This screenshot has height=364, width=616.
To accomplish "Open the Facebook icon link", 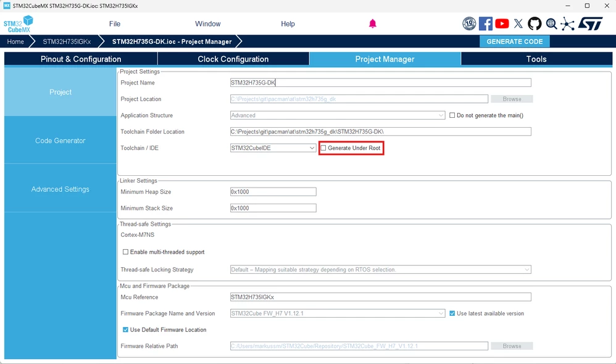I will point(486,23).
